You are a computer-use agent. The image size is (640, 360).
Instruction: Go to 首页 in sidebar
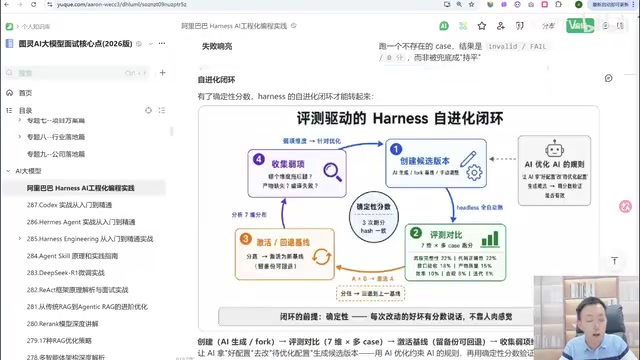(x=25, y=93)
